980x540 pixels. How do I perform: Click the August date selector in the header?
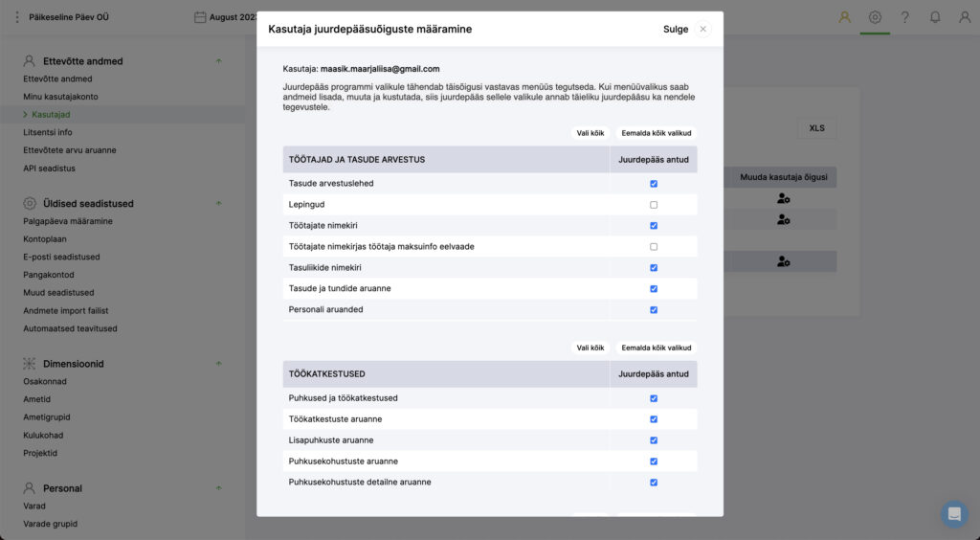(x=233, y=17)
